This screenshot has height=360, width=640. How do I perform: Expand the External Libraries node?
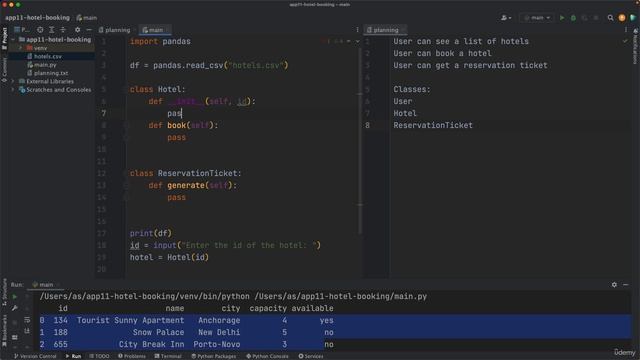13,81
